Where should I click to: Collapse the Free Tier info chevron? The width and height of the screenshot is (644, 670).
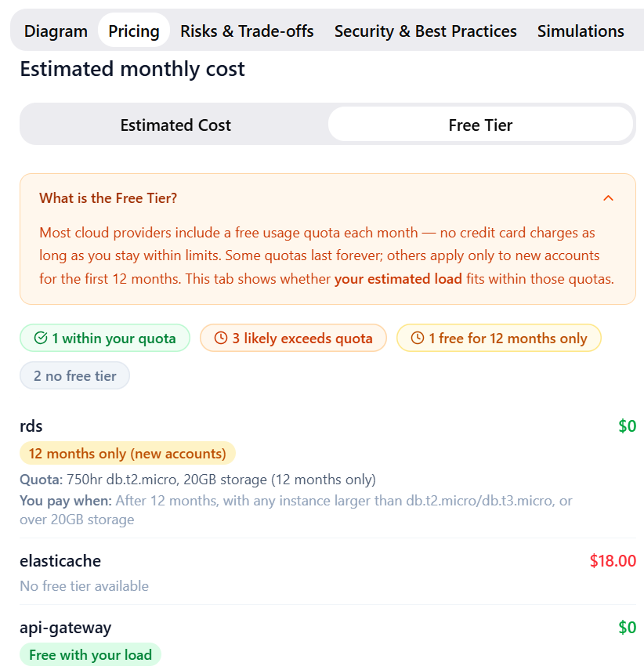pos(609,198)
